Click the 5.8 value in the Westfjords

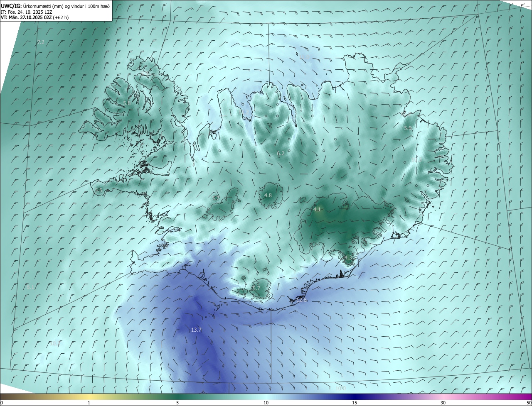[127, 103]
